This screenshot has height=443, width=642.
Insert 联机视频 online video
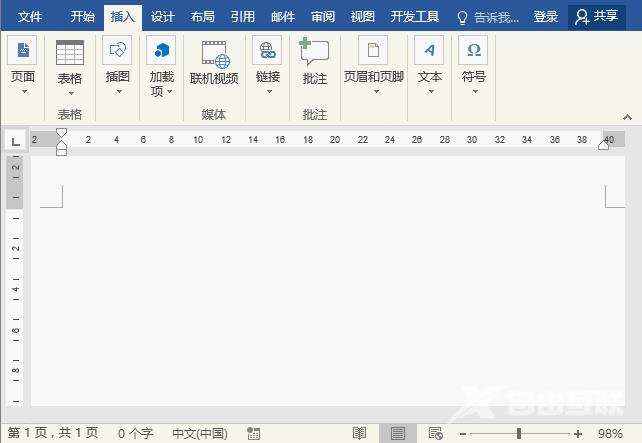214,54
